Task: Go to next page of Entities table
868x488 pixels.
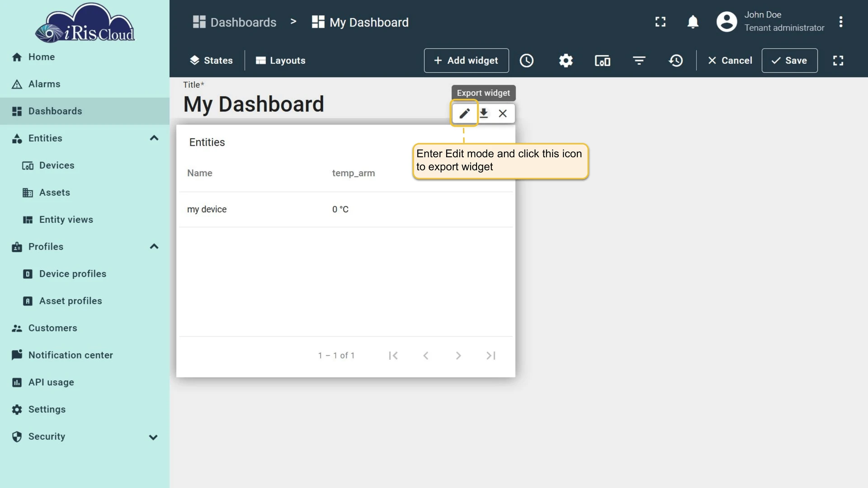Action: (x=458, y=356)
